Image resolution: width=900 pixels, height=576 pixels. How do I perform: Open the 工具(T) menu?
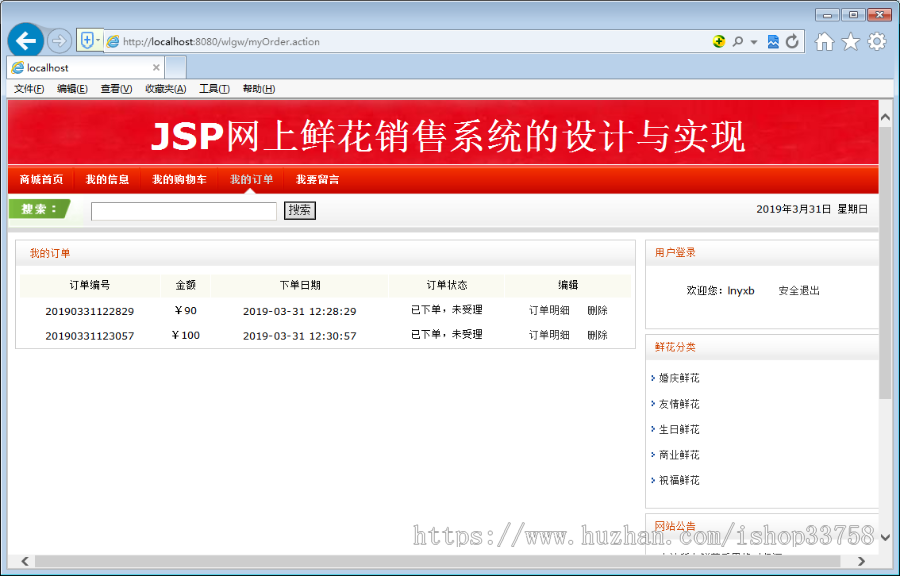pos(212,88)
